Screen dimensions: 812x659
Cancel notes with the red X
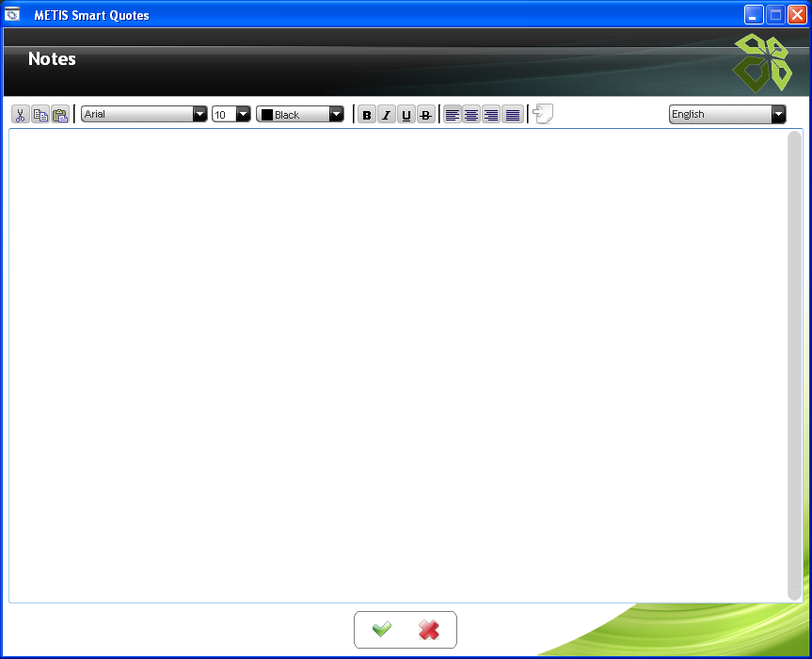pyautogui.click(x=429, y=630)
